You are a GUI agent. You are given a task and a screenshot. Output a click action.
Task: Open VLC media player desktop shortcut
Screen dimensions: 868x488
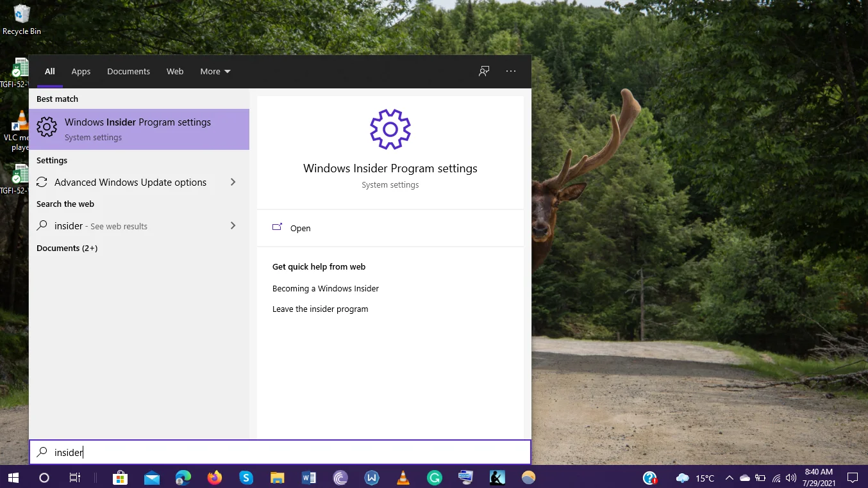coord(19,131)
